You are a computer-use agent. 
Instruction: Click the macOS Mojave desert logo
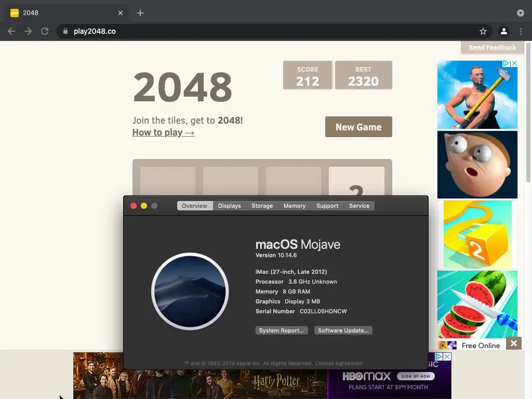coord(190,291)
